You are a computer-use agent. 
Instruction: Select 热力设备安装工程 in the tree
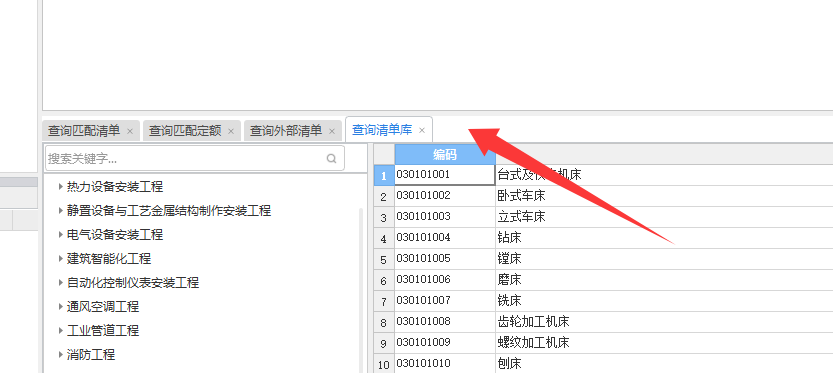pyautogui.click(x=115, y=187)
